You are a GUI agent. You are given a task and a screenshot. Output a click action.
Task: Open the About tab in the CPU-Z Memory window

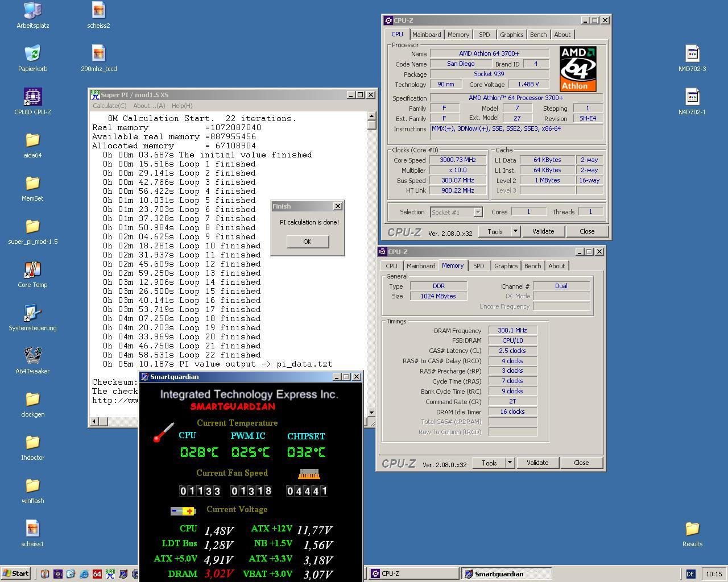coord(557,266)
